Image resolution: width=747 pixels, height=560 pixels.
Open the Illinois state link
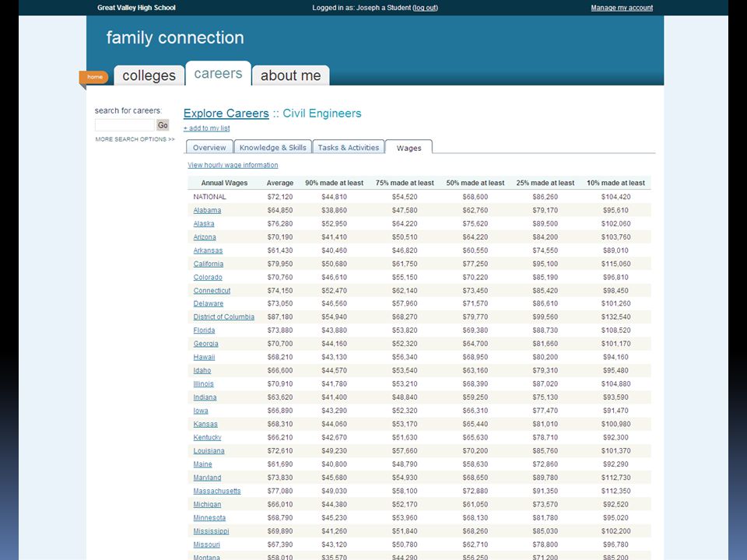204,383
